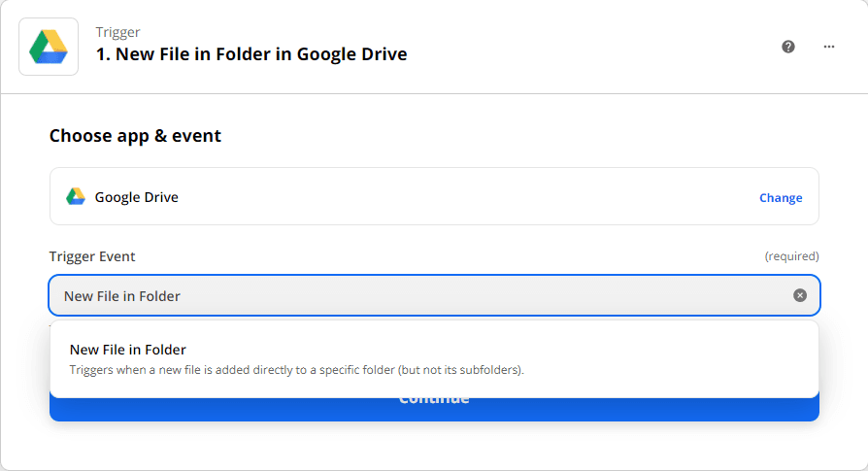This screenshot has height=471, width=868.
Task: Click the large Google Drive logo in the header
Action: tap(49, 47)
